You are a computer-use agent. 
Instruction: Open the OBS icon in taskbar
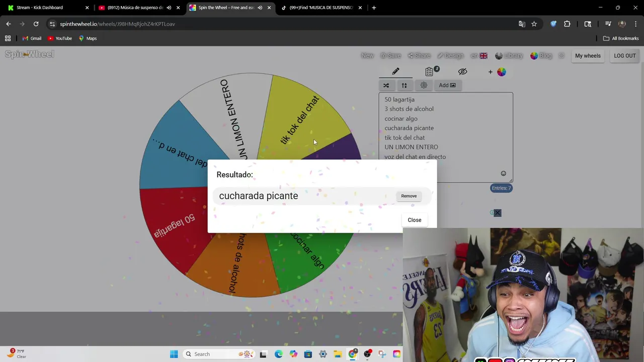pos(367,354)
